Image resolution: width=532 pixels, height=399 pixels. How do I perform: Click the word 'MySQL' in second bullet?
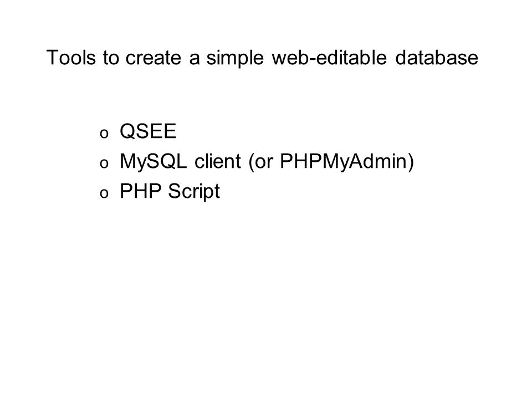tap(153, 162)
